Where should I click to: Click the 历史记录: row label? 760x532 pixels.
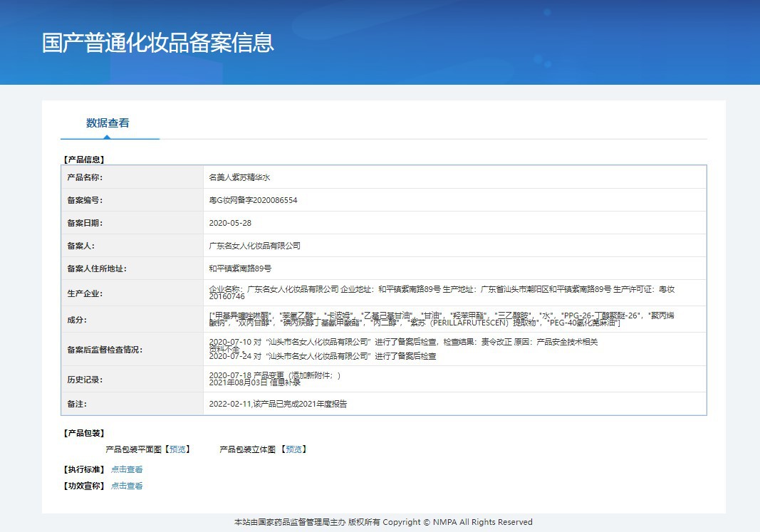[85, 380]
